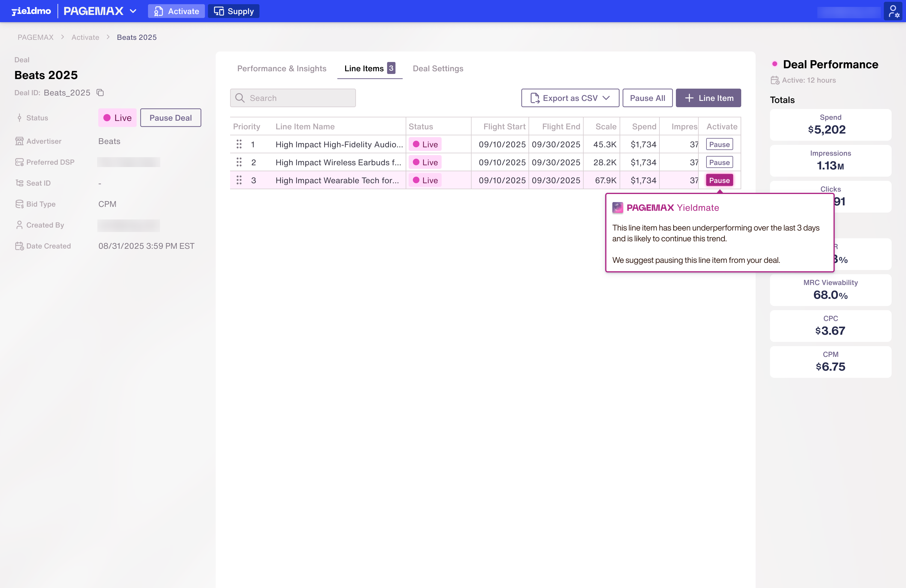This screenshot has height=588, width=906.
Task: Open High Impact High-Fidelity Audio line item
Action: click(339, 145)
